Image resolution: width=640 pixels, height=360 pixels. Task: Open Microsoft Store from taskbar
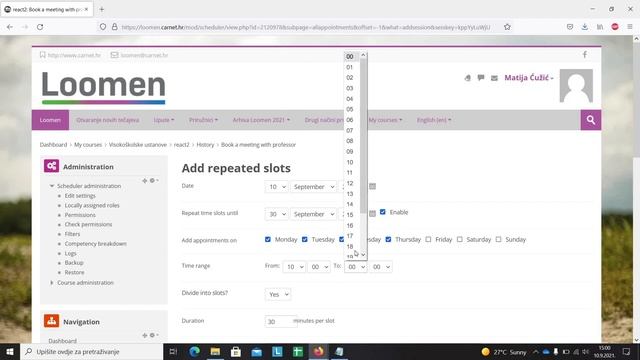[236, 351]
